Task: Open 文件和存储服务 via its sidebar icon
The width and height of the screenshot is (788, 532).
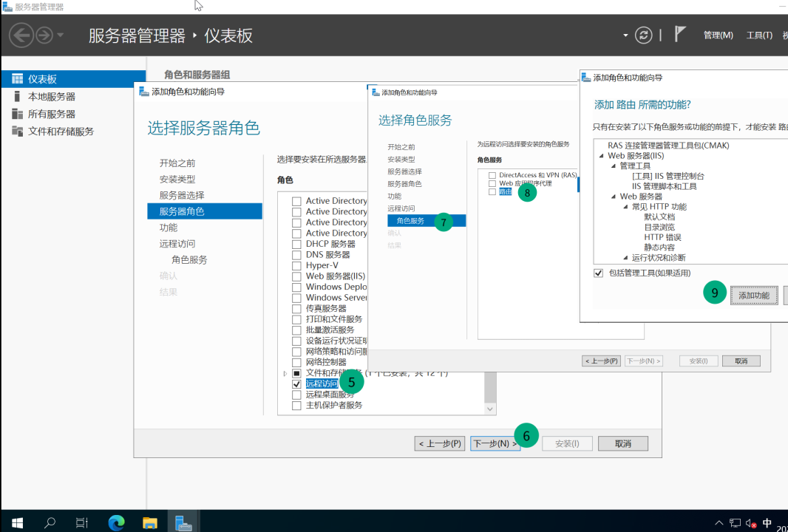Action: (17, 132)
